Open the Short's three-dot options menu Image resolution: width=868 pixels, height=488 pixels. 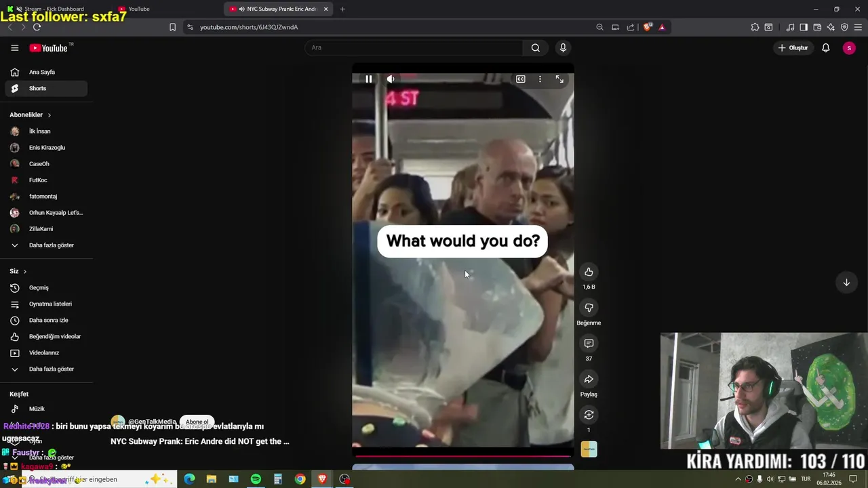(x=540, y=79)
